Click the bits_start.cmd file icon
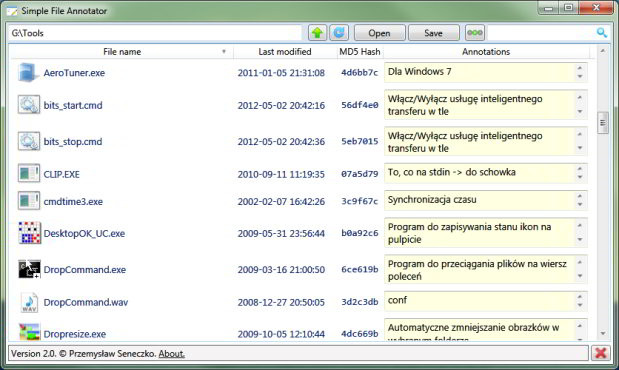The width and height of the screenshot is (619, 370). tap(28, 105)
